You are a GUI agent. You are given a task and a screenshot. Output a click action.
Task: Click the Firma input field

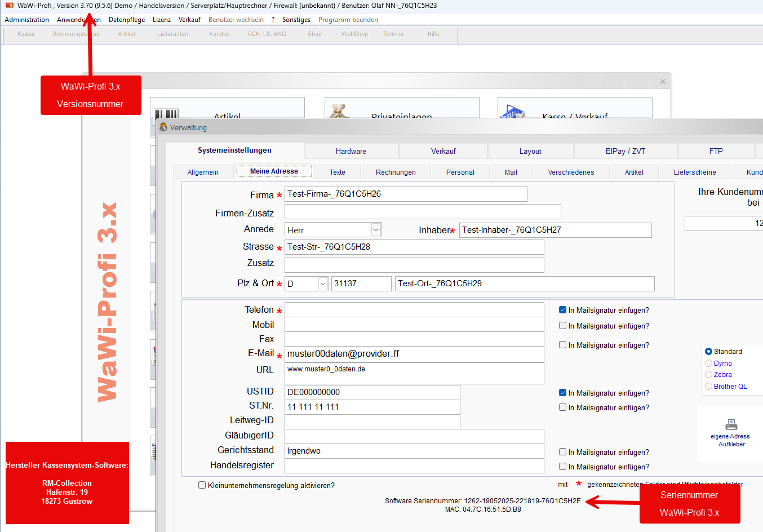click(406, 194)
